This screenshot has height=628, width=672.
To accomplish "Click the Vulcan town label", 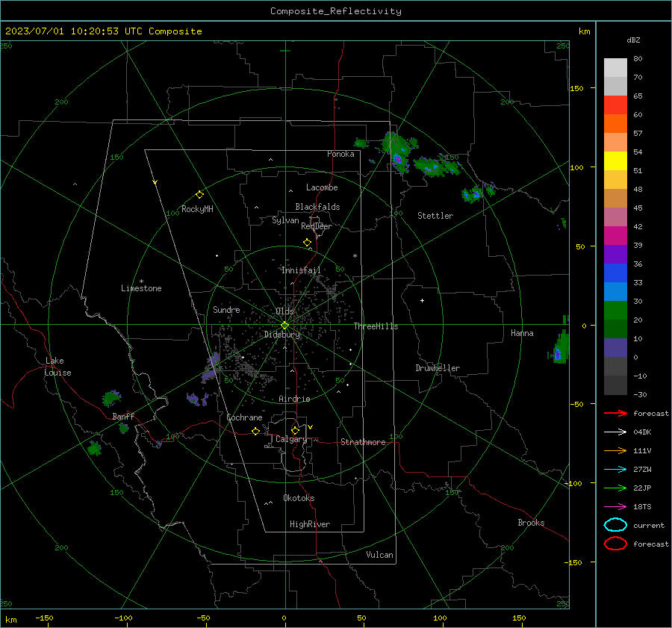I will 379,555.
